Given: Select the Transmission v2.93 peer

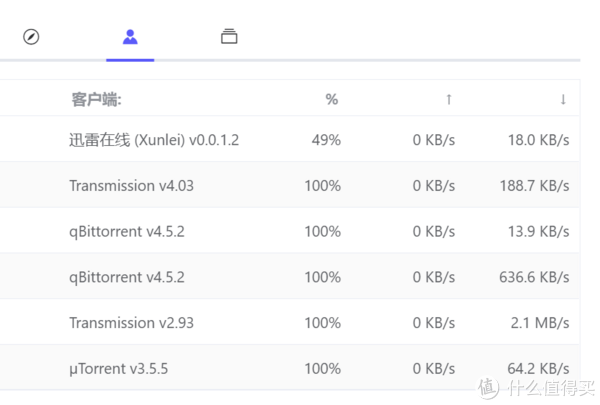Looking at the screenshot, I should point(131,323).
